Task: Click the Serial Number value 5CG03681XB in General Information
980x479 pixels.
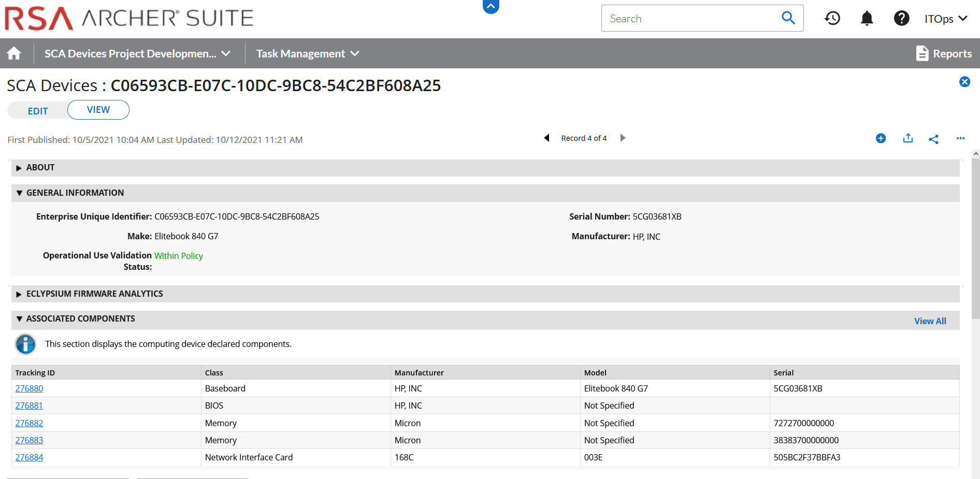Action: [x=657, y=216]
